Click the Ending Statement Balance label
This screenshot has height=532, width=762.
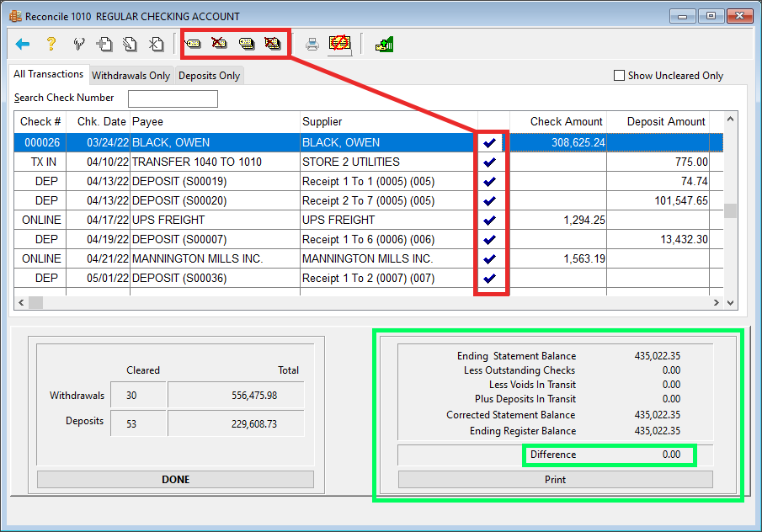coord(517,356)
